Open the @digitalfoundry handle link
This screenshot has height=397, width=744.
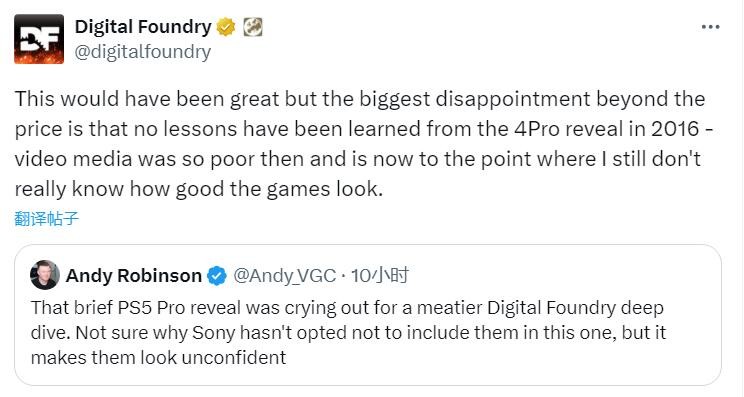pos(142,51)
